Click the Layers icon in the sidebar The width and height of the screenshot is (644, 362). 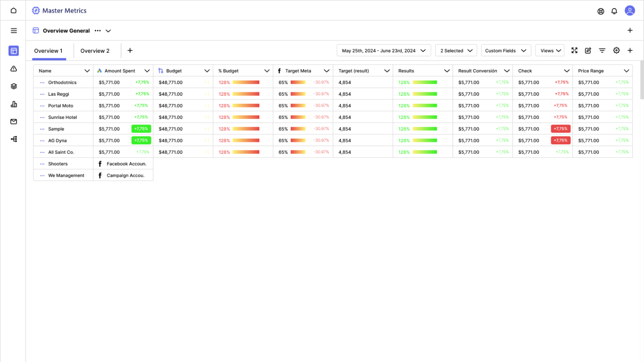click(13, 86)
